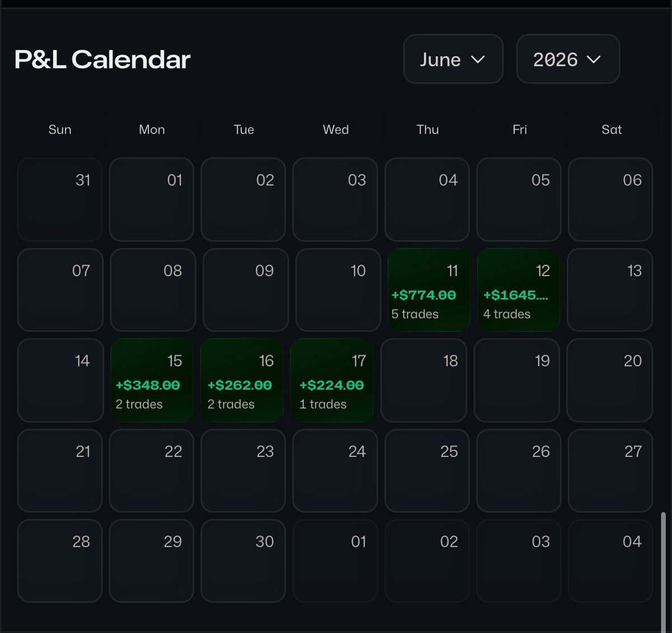The height and width of the screenshot is (633, 672).
Task: Click the +$224.00 profit amount
Action: [x=332, y=385]
